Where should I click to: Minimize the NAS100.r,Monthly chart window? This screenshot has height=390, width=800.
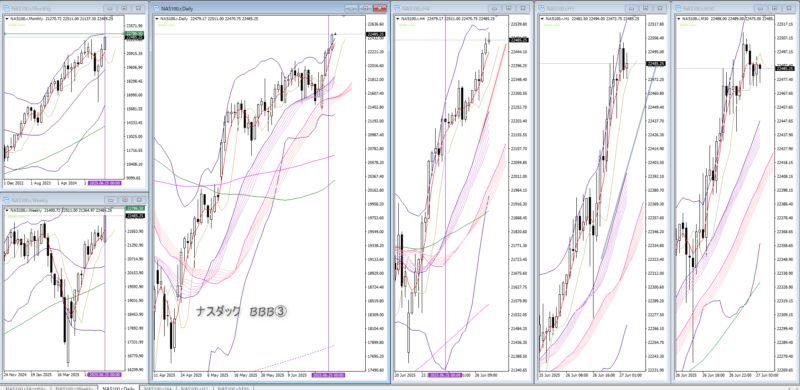click(110, 8)
